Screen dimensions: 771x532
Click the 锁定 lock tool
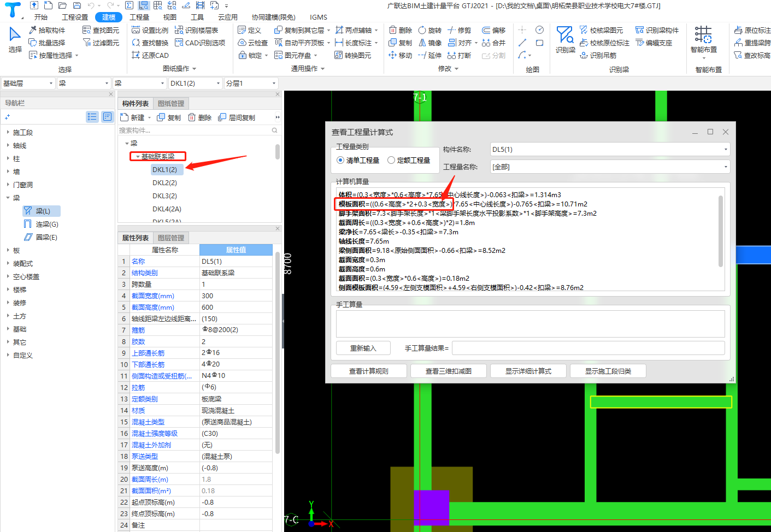[x=250, y=55]
